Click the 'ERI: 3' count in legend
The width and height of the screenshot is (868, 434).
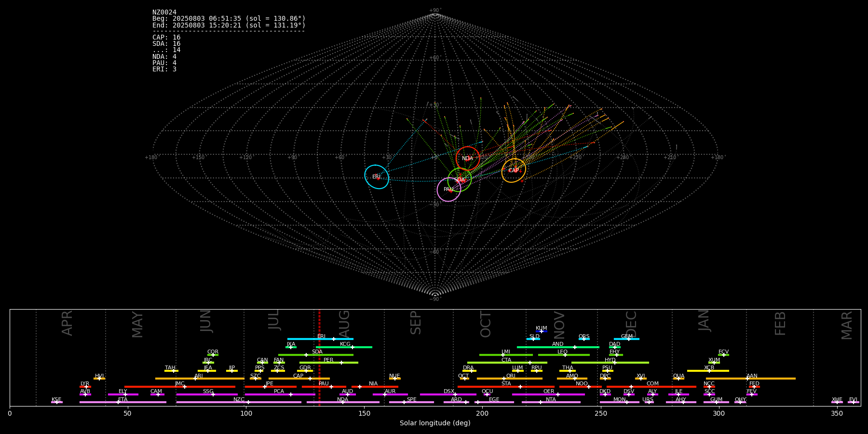pos(164,69)
